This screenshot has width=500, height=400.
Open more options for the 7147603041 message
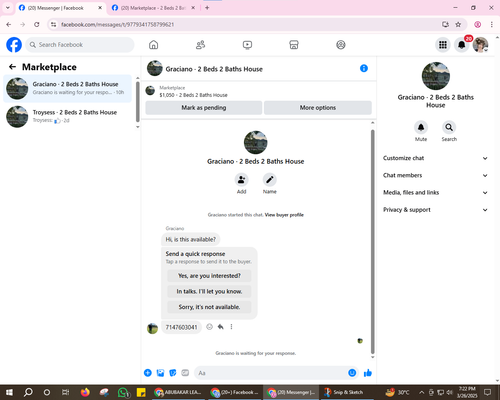click(231, 327)
